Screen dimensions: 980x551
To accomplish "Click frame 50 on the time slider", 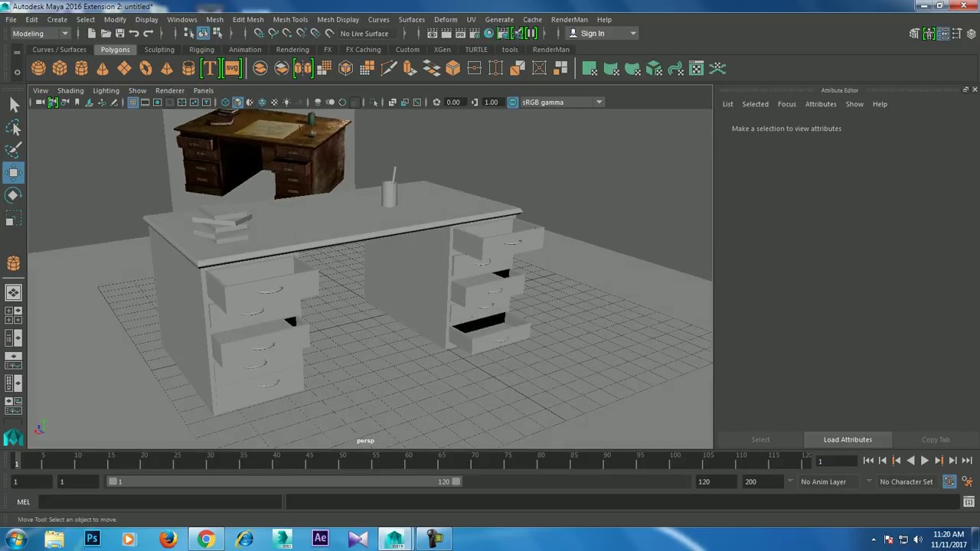I will [343, 461].
